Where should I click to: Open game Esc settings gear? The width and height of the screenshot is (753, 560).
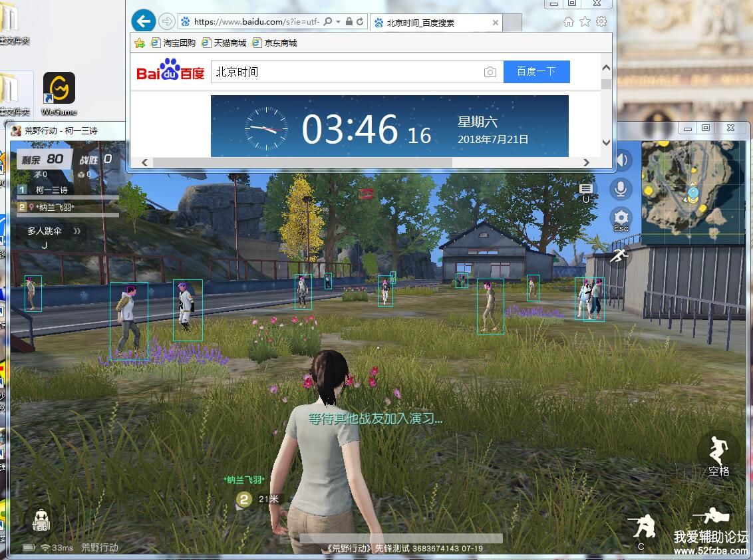(x=621, y=220)
